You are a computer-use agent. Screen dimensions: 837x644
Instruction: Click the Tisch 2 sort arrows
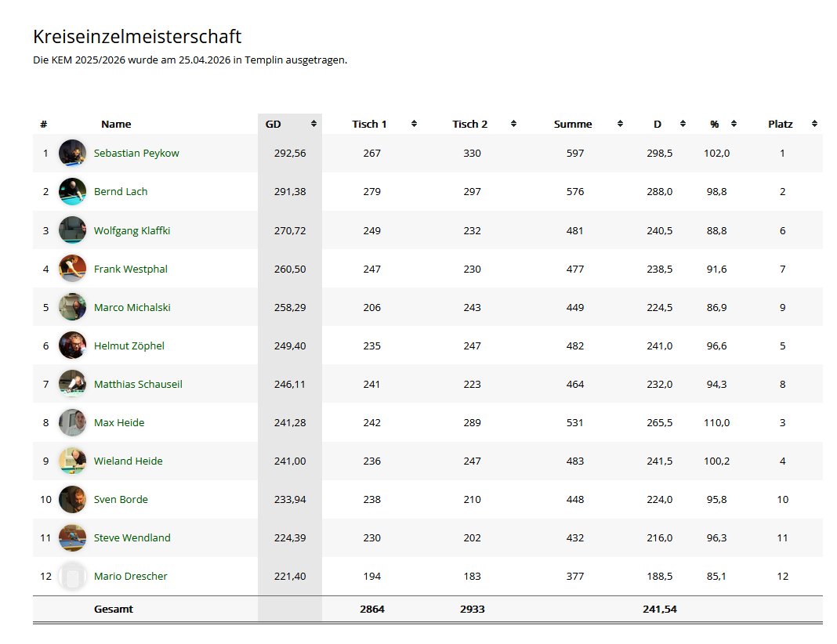tap(513, 124)
